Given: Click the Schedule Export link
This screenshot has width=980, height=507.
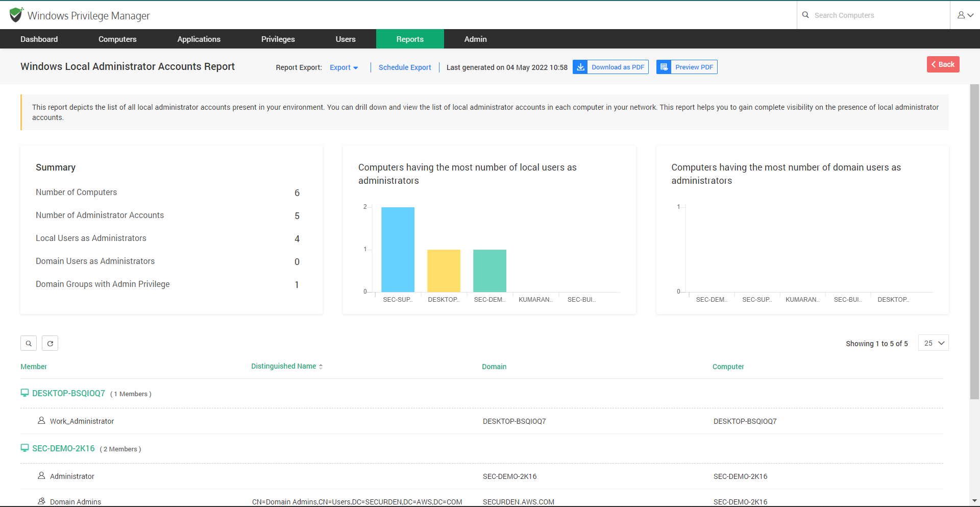Looking at the screenshot, I should tap(404, 67).
